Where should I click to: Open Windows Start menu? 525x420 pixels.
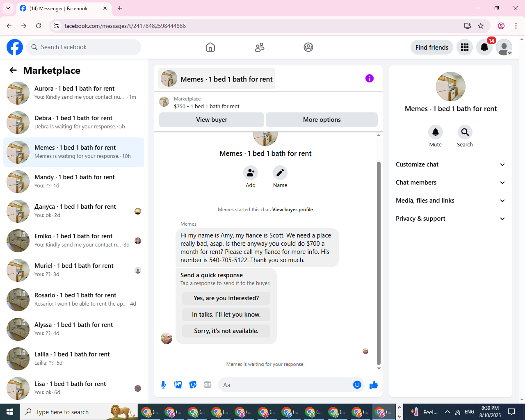point(10,412)
